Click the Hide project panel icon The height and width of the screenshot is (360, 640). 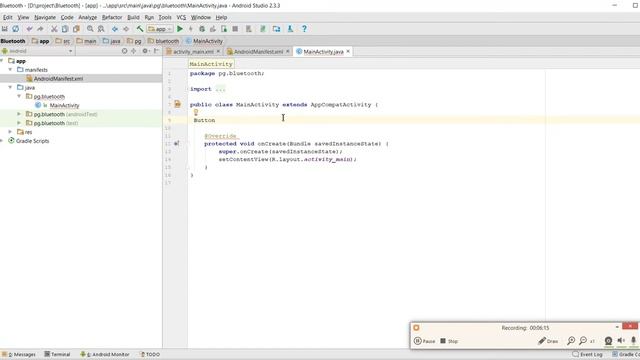[156, 51]
